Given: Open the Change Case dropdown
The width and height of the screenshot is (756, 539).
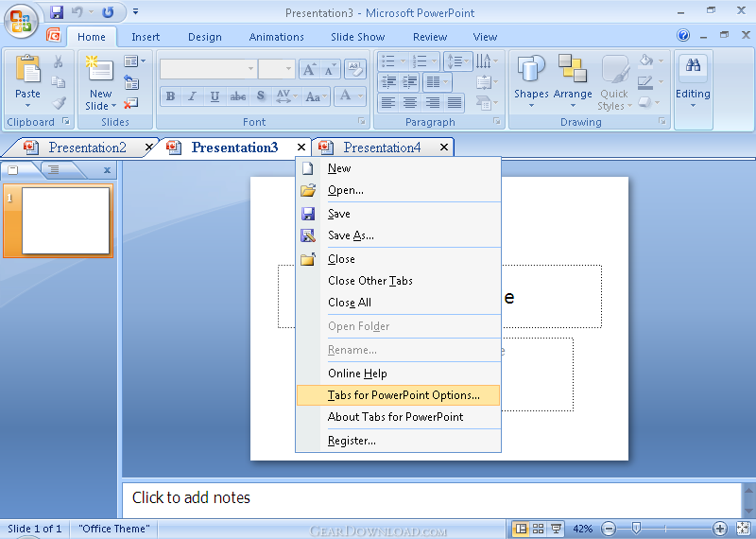Looking at the screenshot, I should (316, 96).
